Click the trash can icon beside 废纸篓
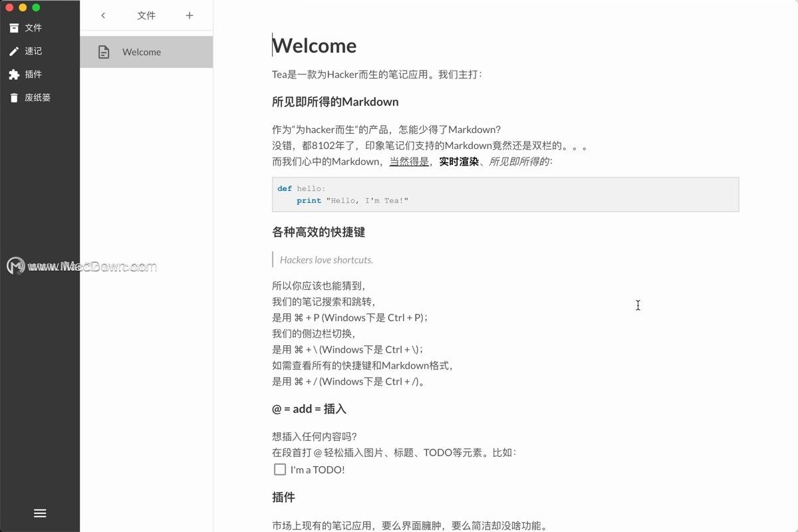This screenshot has width=798, height=532. [x=14, y=98]
